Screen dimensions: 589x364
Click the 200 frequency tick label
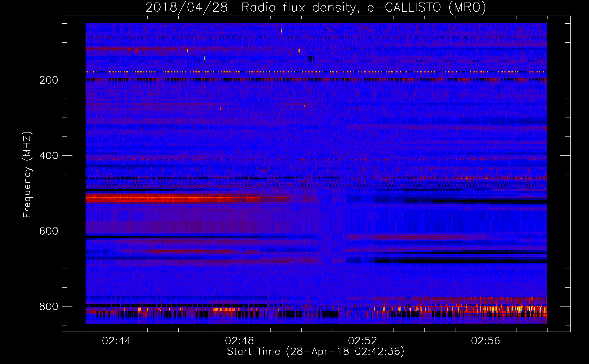coord(49,80)
